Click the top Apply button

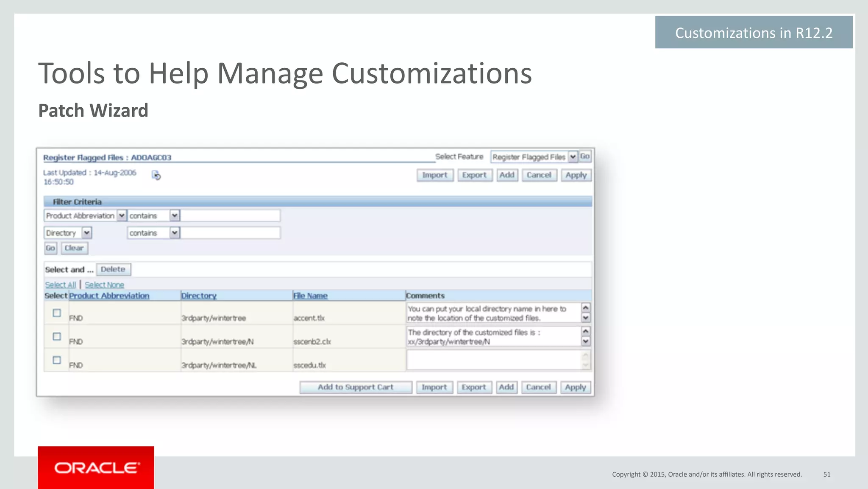tap(576, 175)
